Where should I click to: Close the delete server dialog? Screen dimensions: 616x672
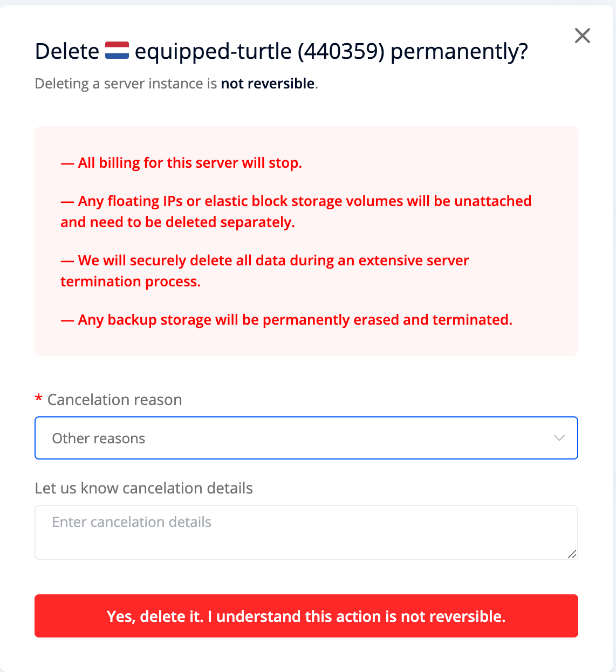coord(583,36)
